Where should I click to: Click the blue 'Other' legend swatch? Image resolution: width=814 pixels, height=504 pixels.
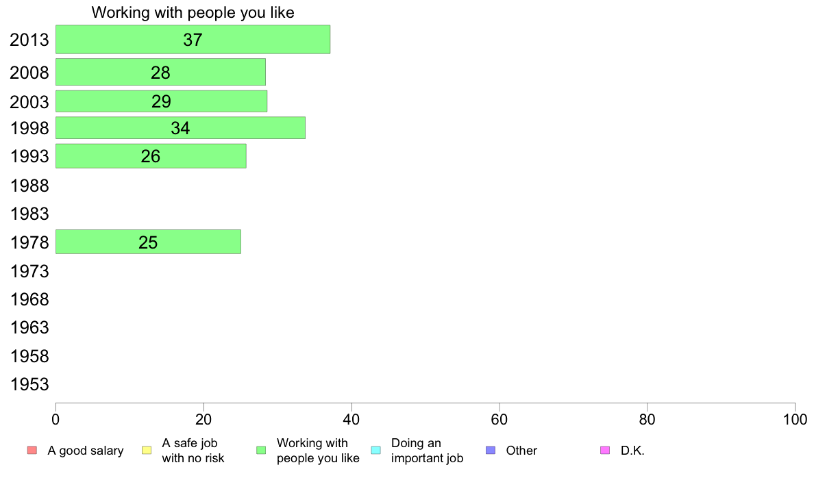point(491,451)
